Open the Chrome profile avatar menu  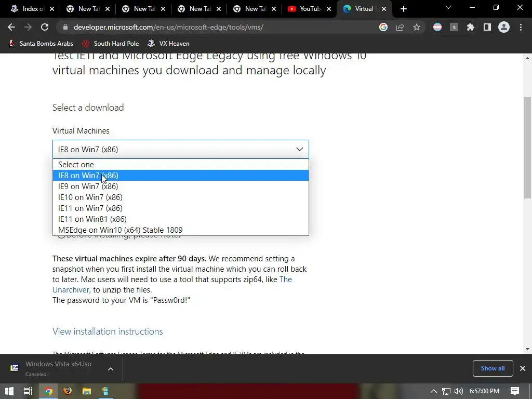pyautogui.click(x=504, y=27)
